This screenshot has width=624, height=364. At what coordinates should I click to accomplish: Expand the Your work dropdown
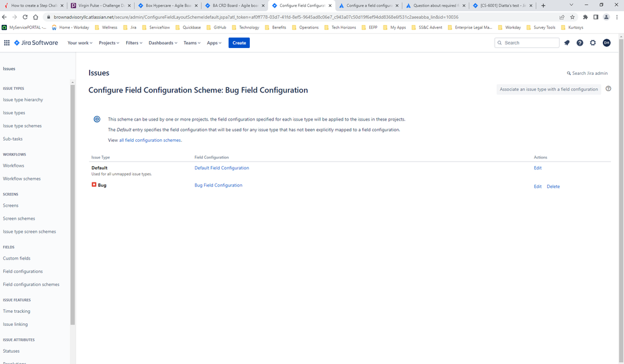[x=79, y=42]
